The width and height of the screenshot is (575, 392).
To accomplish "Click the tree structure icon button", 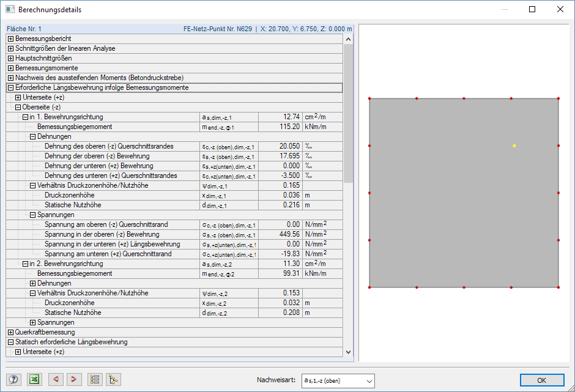I will [113, 380].
